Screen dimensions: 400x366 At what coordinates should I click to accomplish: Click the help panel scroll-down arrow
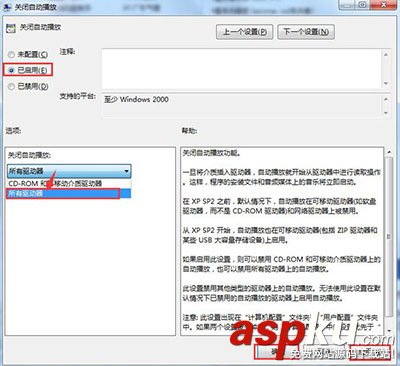[x=389, y=331]
